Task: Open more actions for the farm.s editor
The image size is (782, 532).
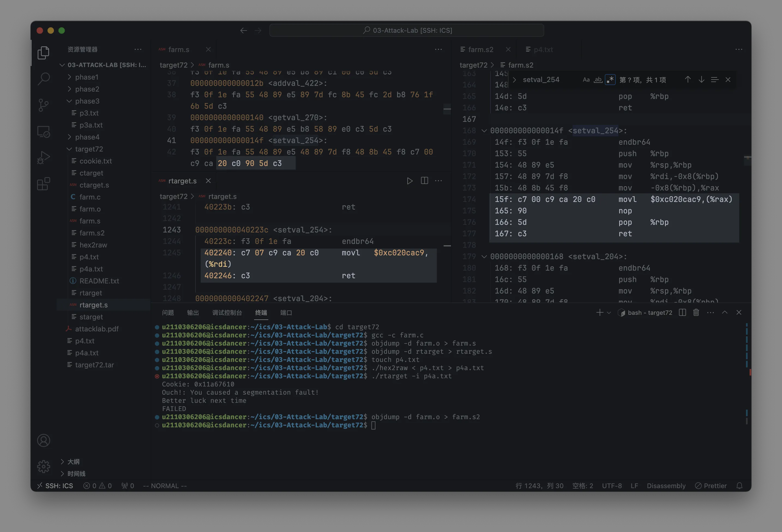Action: coord(438,49)
